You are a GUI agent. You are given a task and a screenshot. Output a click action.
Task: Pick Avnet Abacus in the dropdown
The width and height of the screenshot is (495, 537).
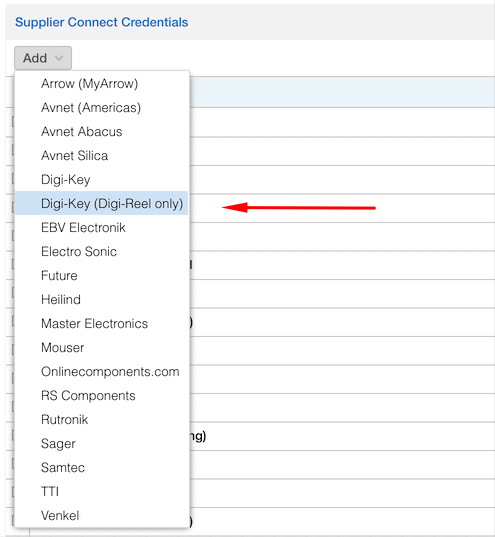[x=101, y=132]
